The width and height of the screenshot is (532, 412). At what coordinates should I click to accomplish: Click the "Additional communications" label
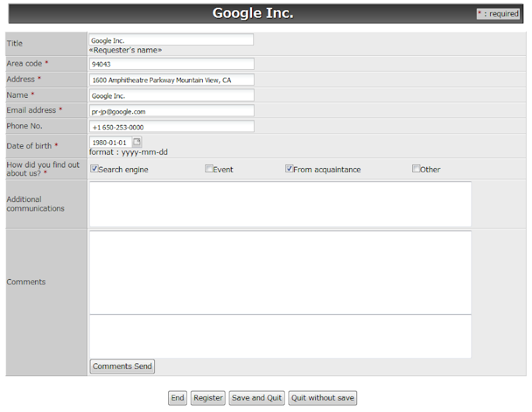point(35,204)
